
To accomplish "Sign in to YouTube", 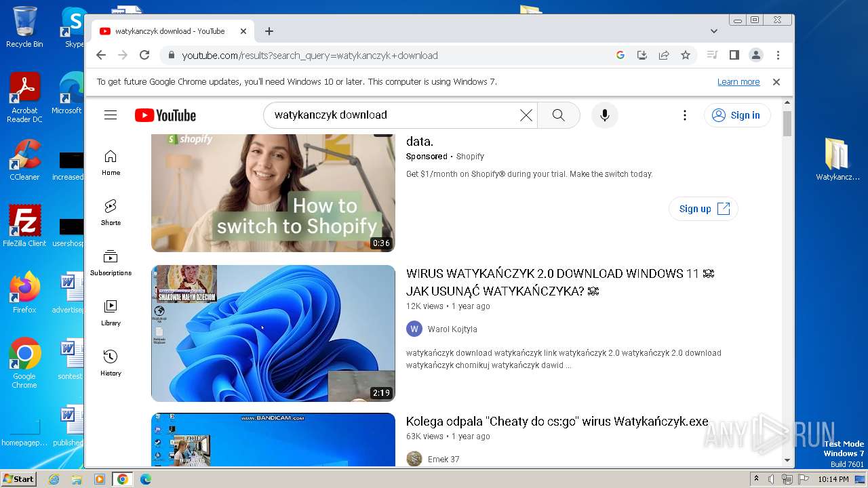I will coord(737,115).
